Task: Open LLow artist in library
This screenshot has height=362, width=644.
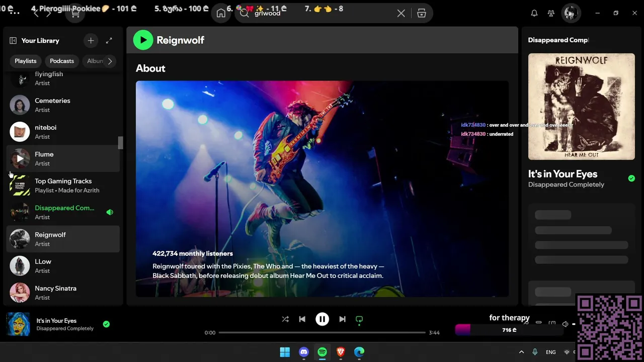Action: pyautogui.click(x=63, y=266)
